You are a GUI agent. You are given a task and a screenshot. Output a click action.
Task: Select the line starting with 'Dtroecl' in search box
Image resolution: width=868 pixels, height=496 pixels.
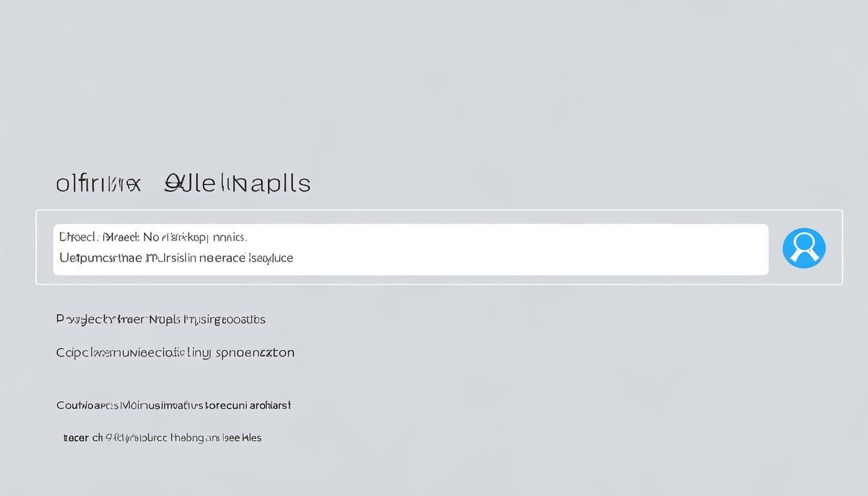click(x=153, y=237)
